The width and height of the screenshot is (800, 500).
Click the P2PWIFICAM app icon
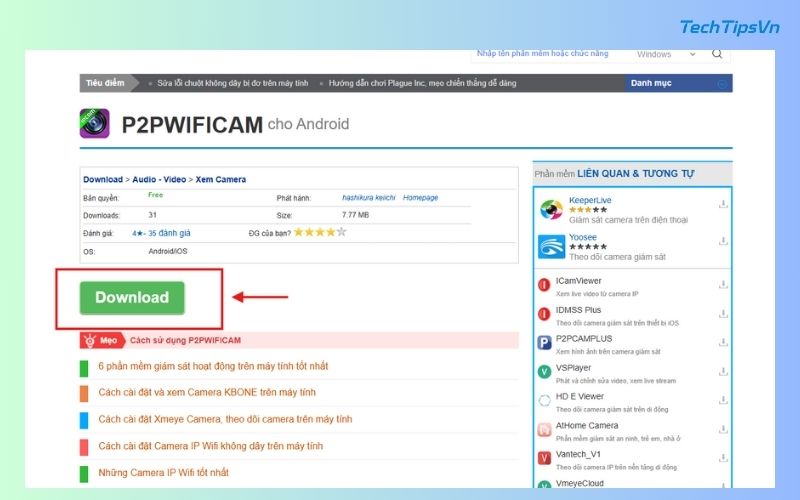point(95,123)
